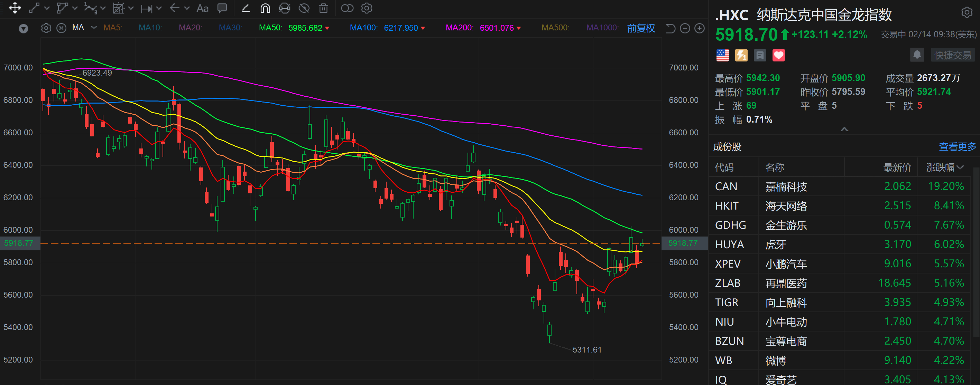Click the 查看更多 link
The image size is (980, 385).
(x=957, y=147)
